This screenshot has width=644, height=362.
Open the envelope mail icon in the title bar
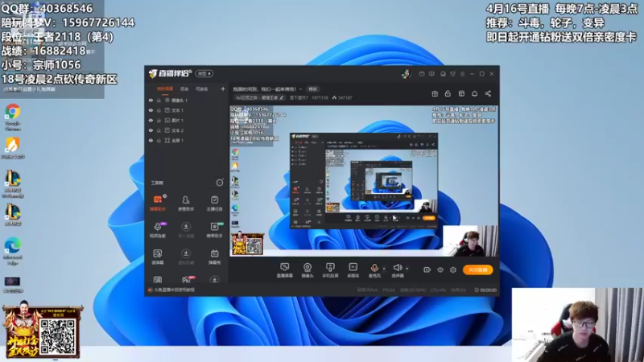click(422, 74)
